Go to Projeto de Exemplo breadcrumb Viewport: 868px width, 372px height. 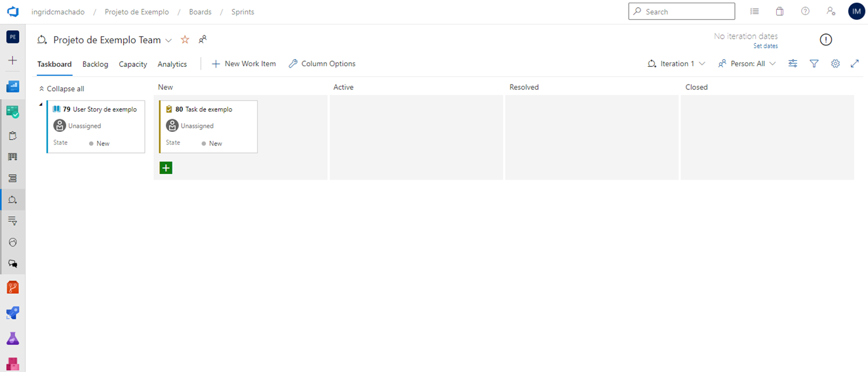point(136,12)
